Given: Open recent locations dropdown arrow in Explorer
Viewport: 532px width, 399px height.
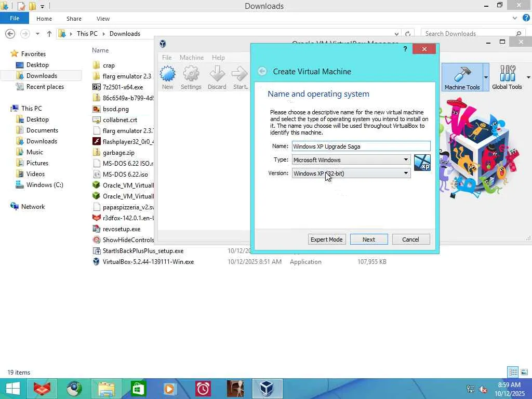Looking at the screenshot, I should 37,34.
